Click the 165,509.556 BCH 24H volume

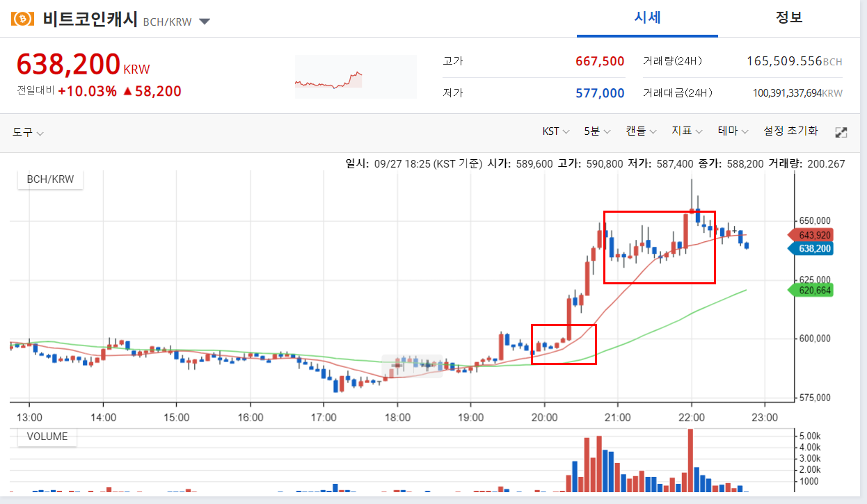coord(794,61)
